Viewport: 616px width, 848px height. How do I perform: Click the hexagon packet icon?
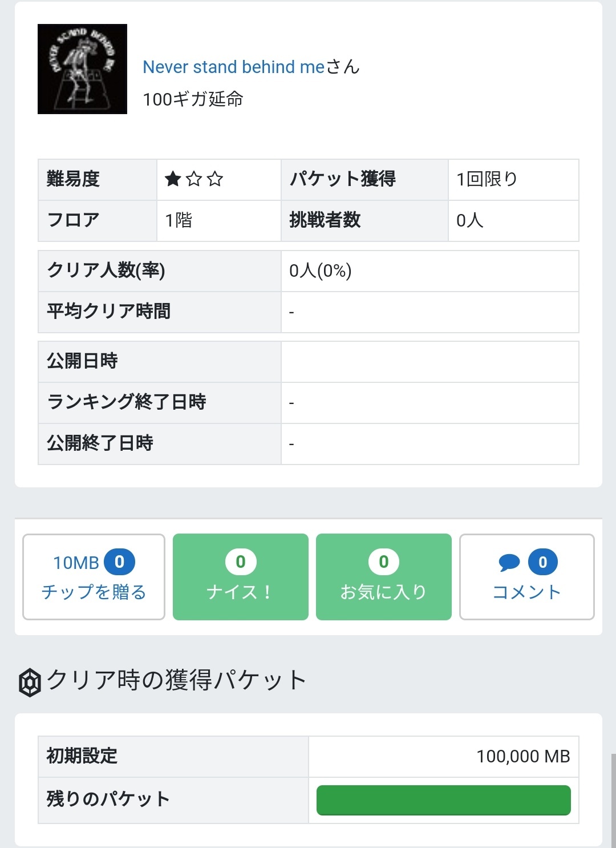[30, 682]
